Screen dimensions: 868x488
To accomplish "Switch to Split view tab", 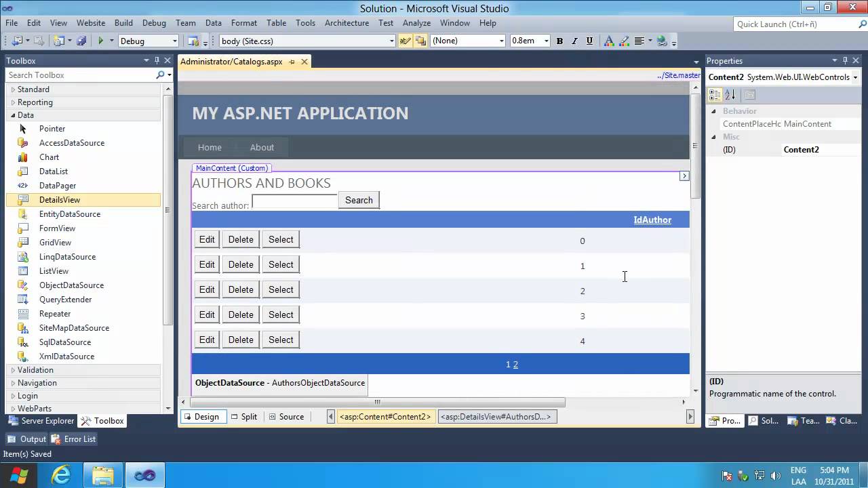I will pyautogui.click(x=243, y=417).
